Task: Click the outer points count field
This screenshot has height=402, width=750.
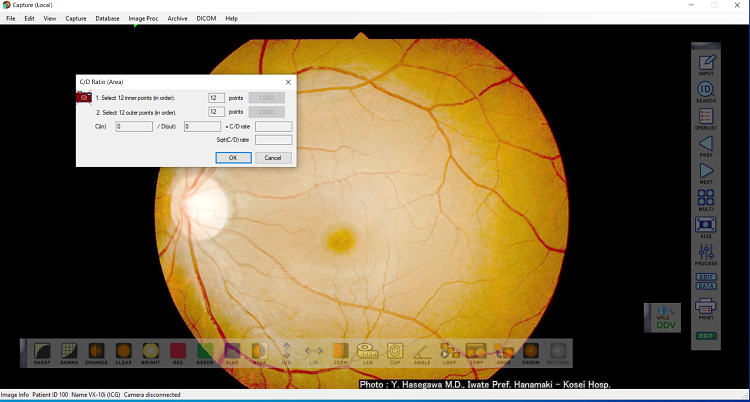Action: pyautogui.click(x=215, y=112)
